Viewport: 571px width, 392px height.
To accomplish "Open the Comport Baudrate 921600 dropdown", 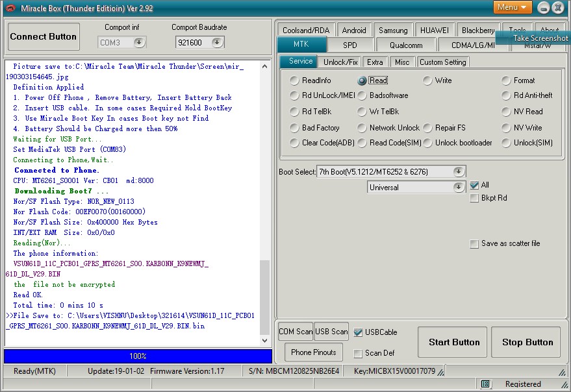I will point(217,43).
